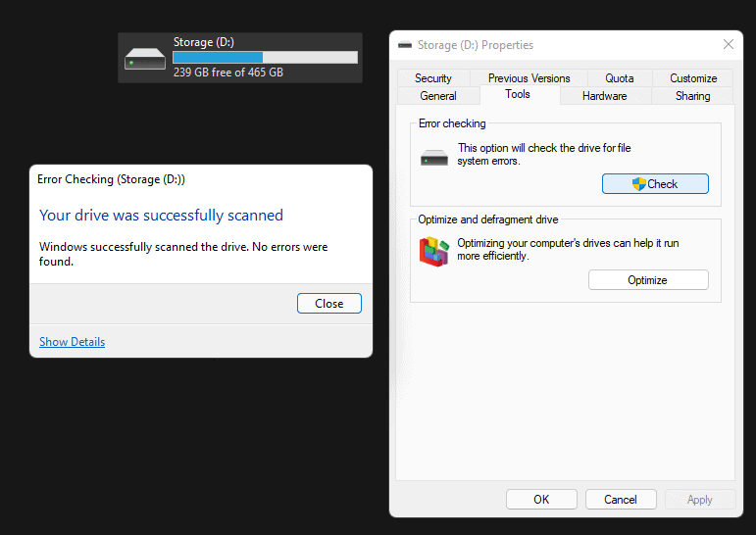Image resolution: width=756 pixels, height=535 pixels.
Task: Switch to the Security tab
Action: [433, 78]
